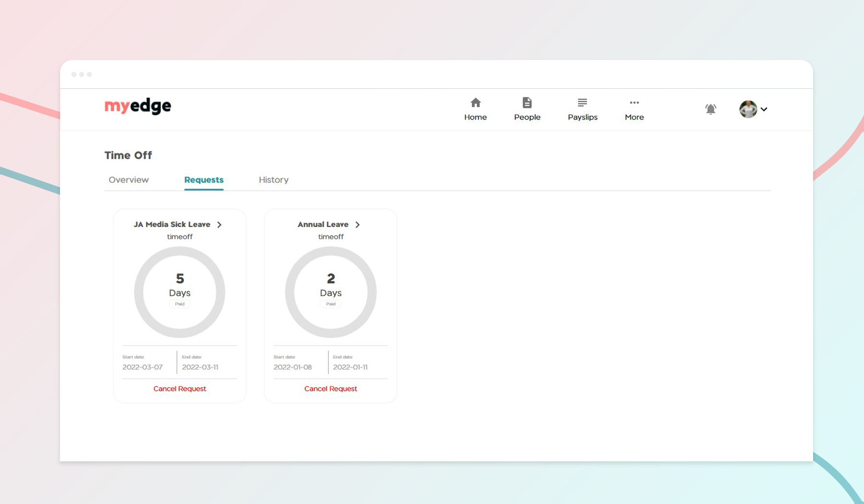
Task: Select the Requests tab indicator
Action: 204,180
